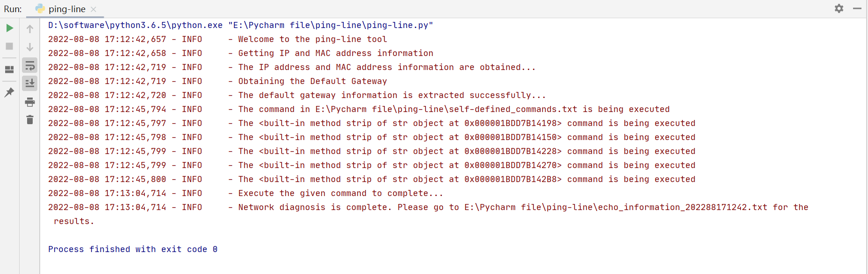
Task: Open the Run window settings gear menu
Action: click(839, 8)
